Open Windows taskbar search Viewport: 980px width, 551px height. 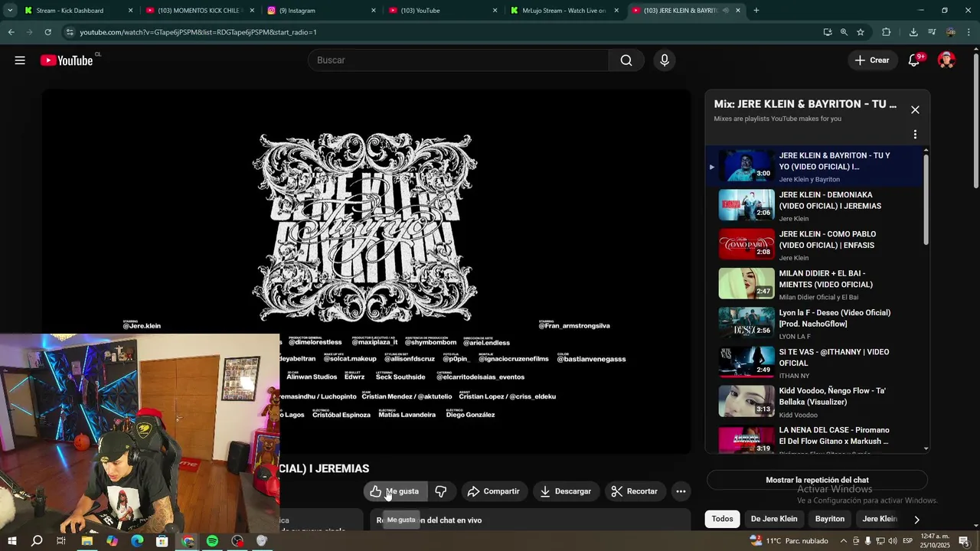pos(36,541)
